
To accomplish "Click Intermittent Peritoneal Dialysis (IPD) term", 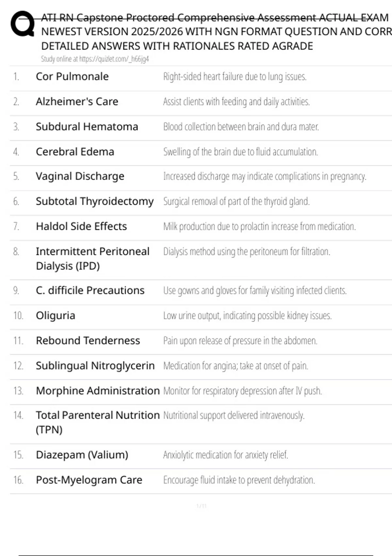I will pyautogui.click(x=92, y=259).
